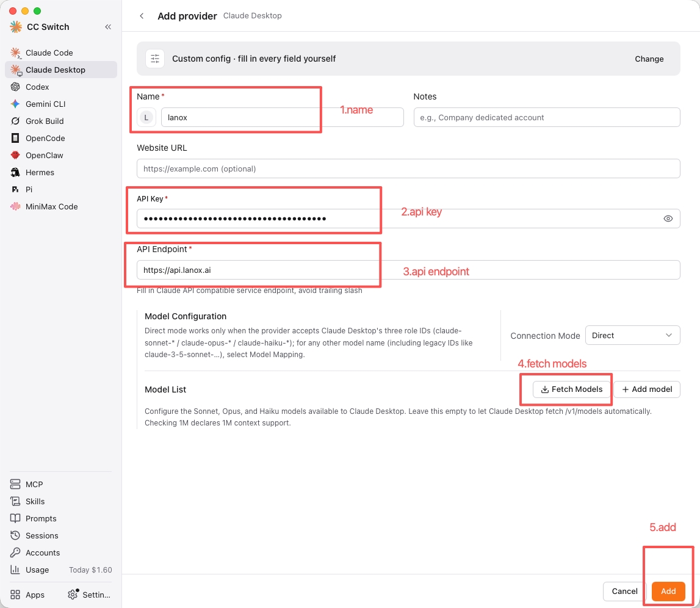Screen dimensions: 700x608
Task: Click the Claude Desktop sidebar icon
Action: tap(16, 70)
